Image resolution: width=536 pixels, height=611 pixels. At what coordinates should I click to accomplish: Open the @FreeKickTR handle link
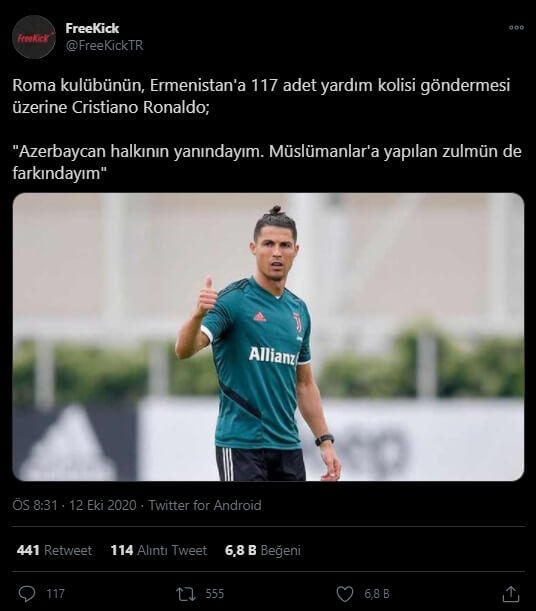pyautogui.click(x=104, y=46)
